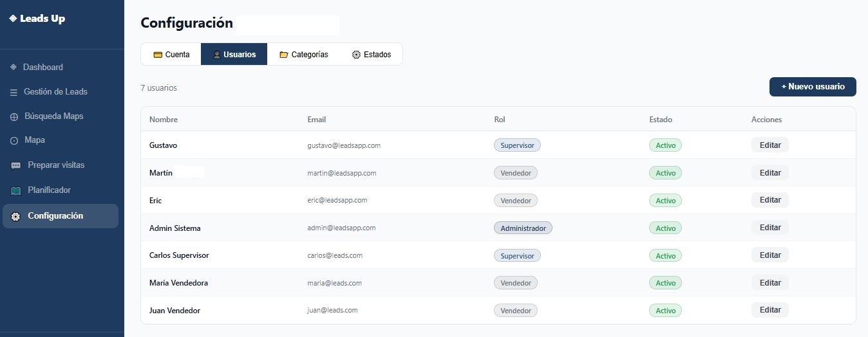
Task: Click the + Nuevo usuario button
Action: coord(813,87)
